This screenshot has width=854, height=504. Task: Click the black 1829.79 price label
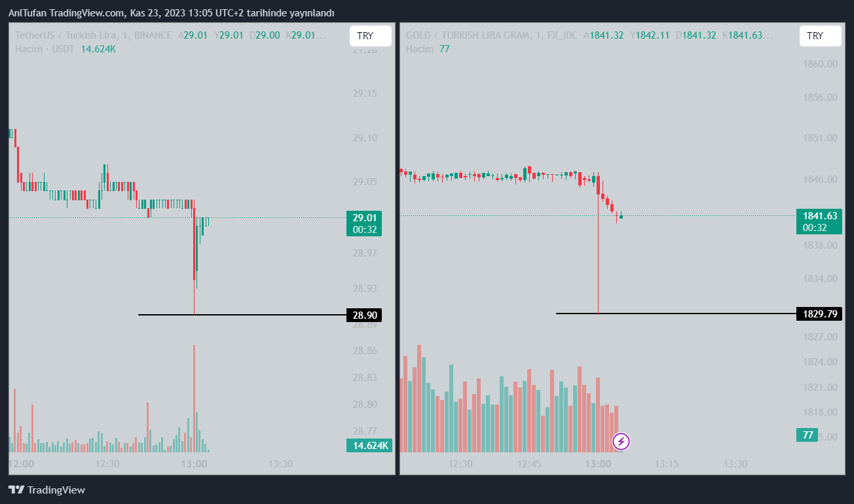pyautogui.click(x=819, y=314)
